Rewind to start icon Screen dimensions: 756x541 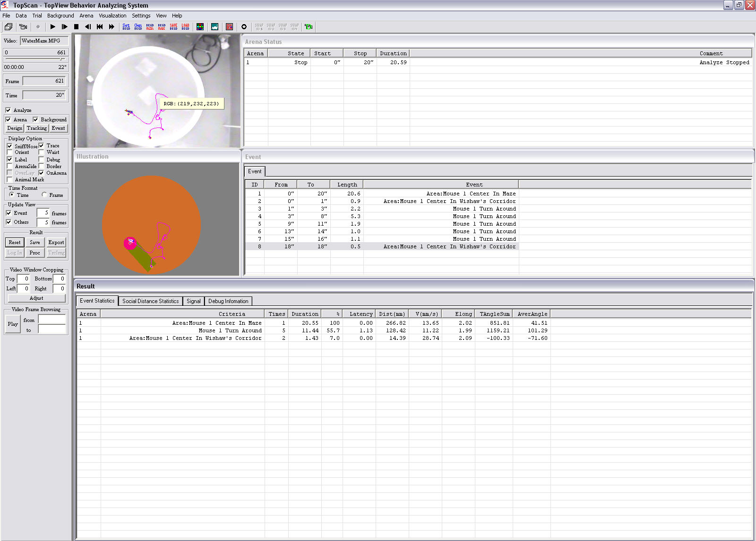coord(100,27)
